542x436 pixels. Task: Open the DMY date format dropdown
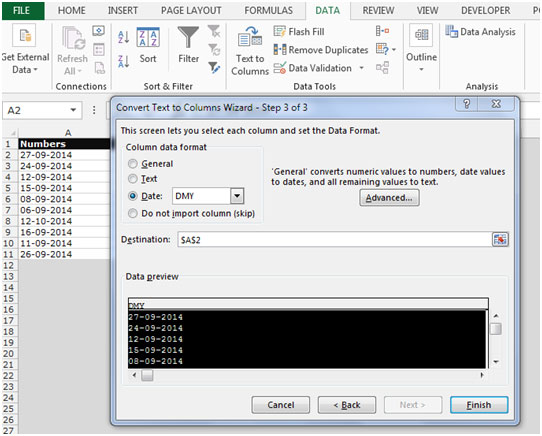pyautogui.click(x=237, y=196)
